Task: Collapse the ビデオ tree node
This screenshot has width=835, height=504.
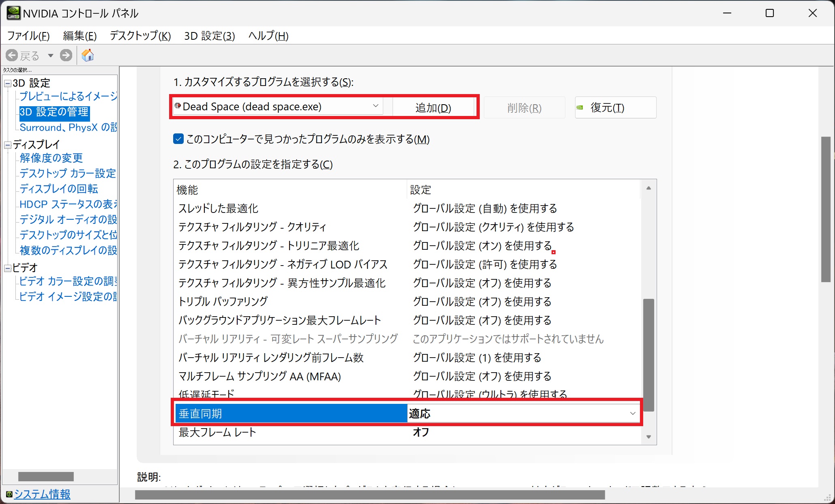Action: (x=8, y=268)
